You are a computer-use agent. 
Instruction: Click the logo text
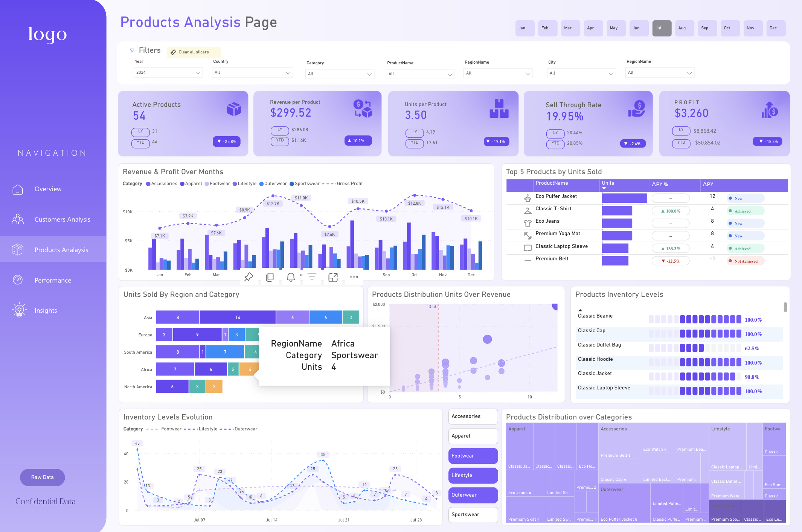[47, 35]
